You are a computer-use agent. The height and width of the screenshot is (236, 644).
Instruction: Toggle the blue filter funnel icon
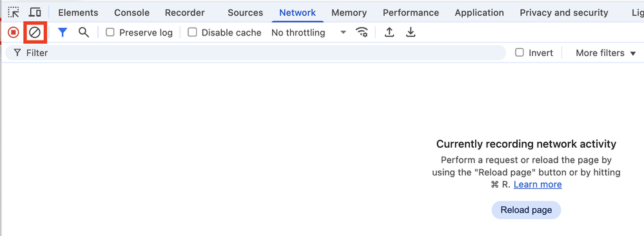(63, 32)
